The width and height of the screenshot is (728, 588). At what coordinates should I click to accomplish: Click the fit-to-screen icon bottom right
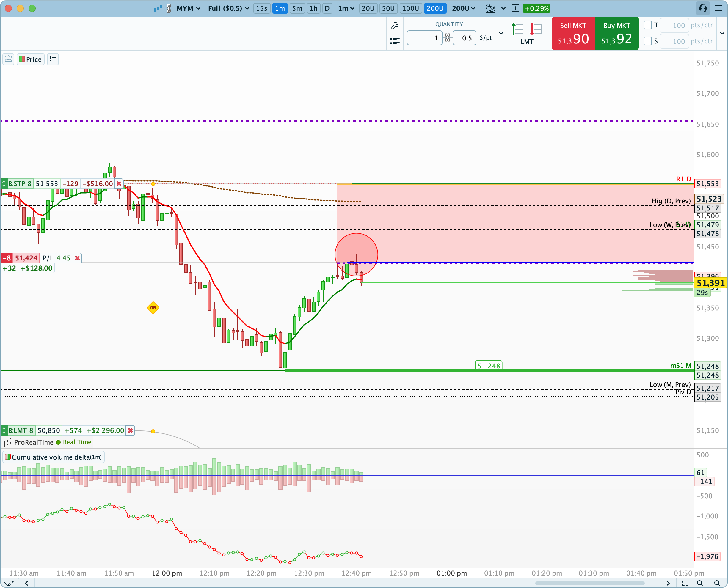click(x=685, y=583)
